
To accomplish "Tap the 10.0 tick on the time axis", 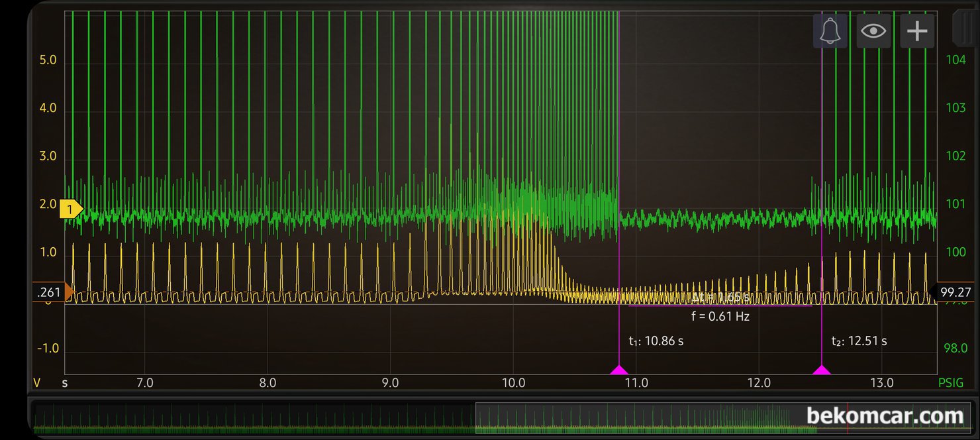I will [x=513, y=383].
